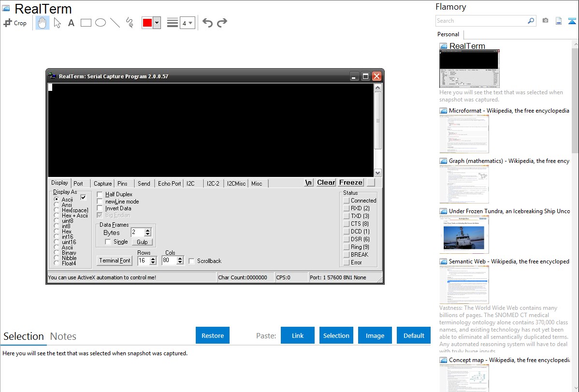Click the Paste Link button
Image resolution: width=579 pixels, height=392 pixels.
[298, 335]
